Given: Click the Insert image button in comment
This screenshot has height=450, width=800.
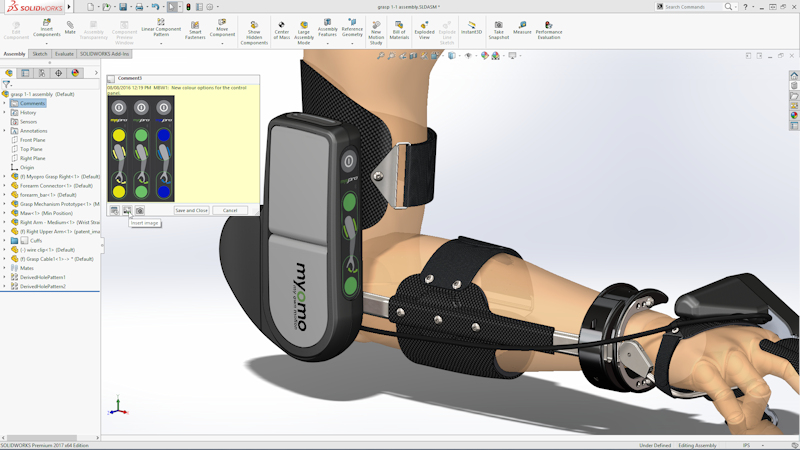Looking at the screenshot, I should pyautogui.click(x=127, y=210).
